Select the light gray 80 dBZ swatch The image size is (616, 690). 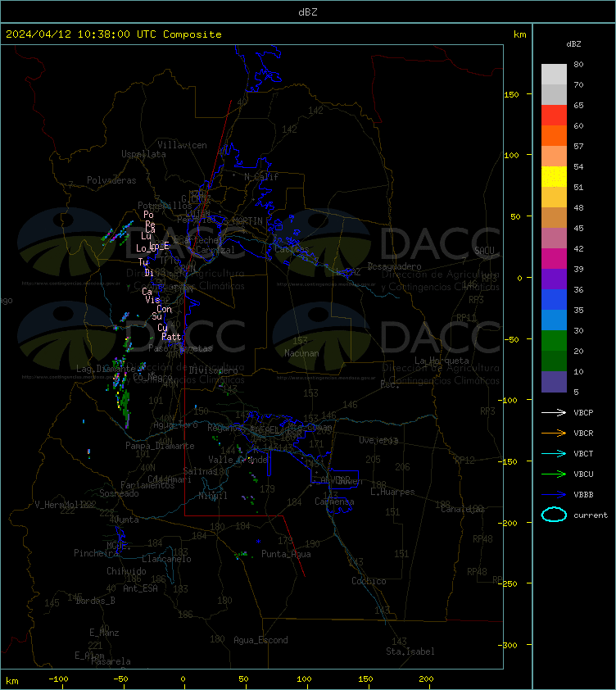pos(554,74)
